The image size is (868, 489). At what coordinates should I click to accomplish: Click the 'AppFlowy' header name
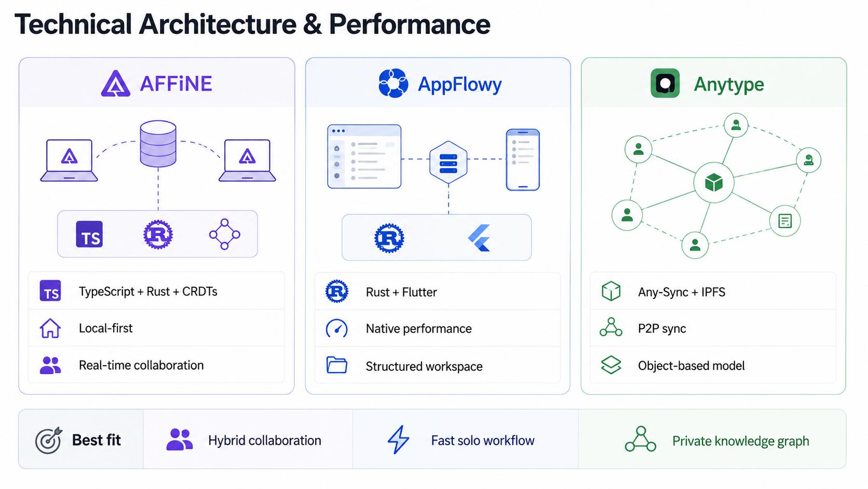[460, 84]
